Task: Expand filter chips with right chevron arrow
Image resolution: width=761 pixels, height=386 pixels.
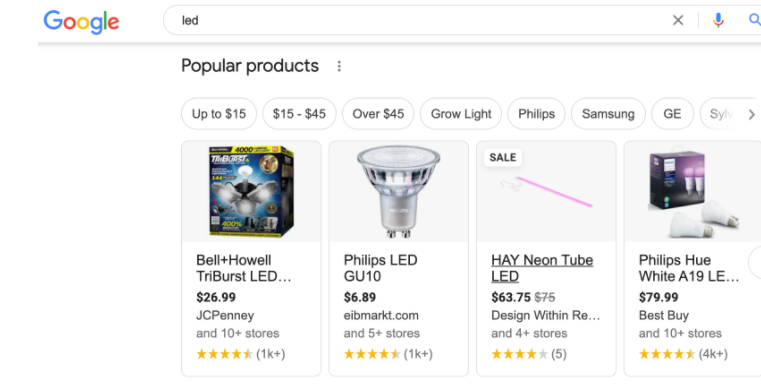Action: coord(751,114)
